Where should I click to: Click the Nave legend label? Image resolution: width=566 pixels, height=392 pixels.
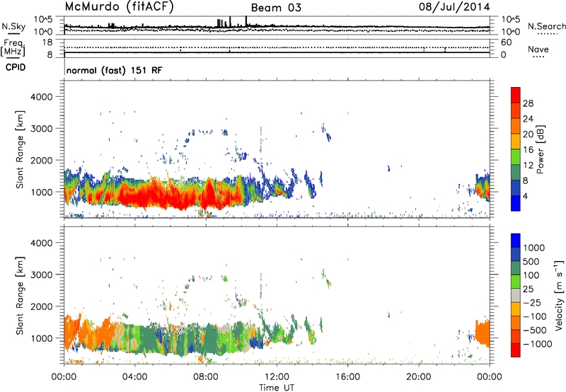538,50
